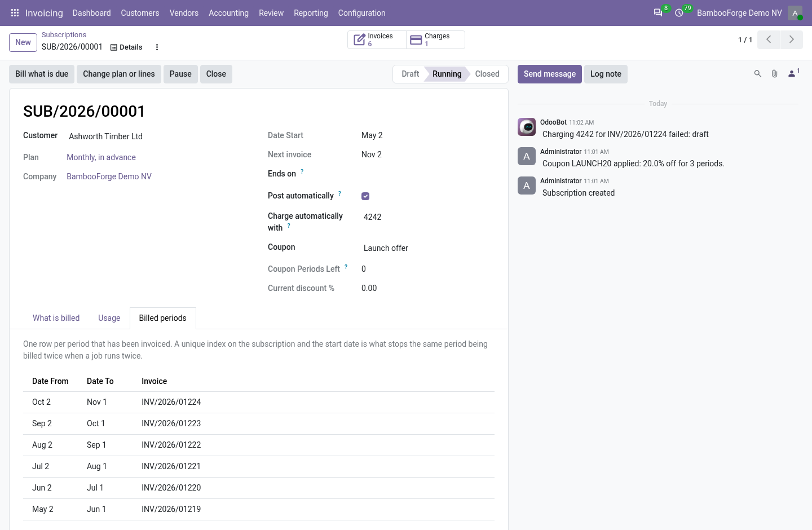Open the apps grid menu icon

point(15,13)
